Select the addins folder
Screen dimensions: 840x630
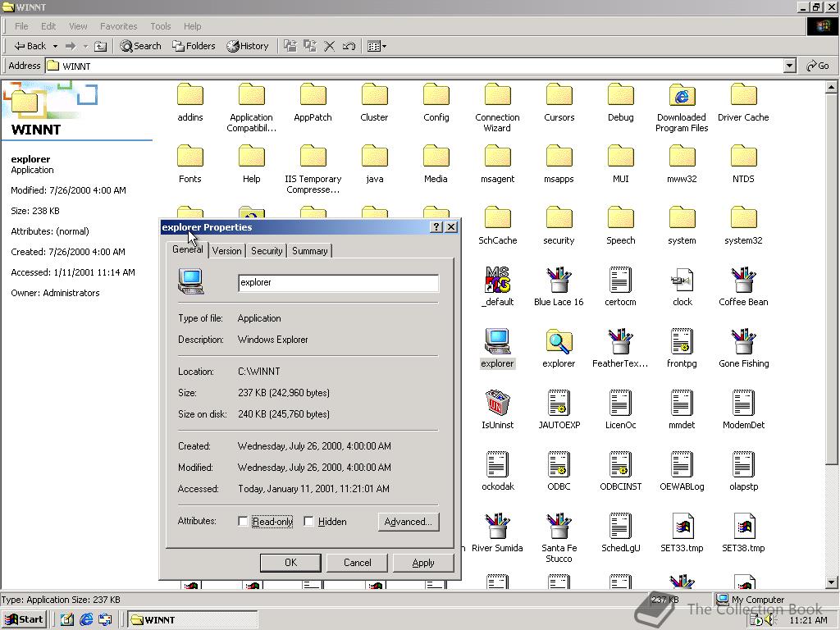pos(190,103)
